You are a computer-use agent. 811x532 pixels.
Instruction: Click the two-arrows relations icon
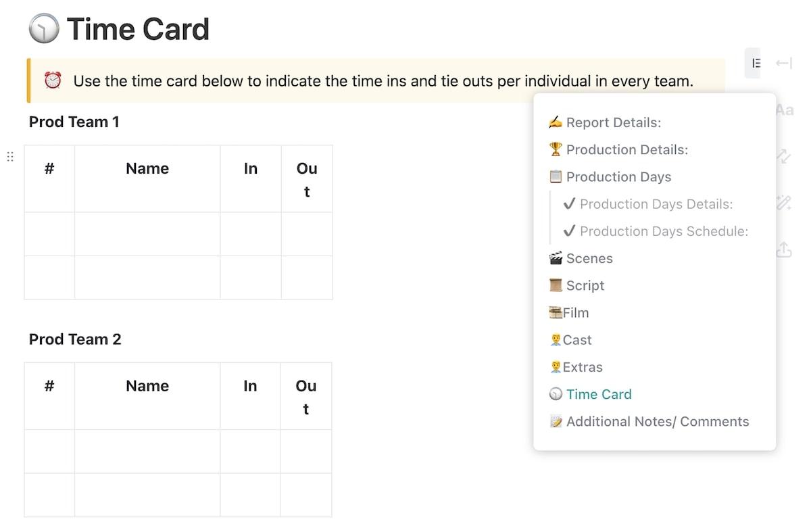pyautogui.click(x=784, y=157)
